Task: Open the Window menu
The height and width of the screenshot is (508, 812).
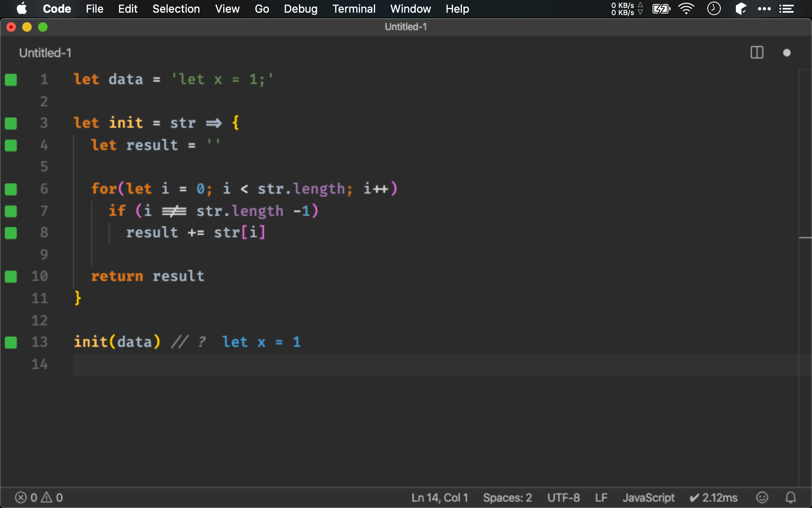Action: tap(410, 9)
